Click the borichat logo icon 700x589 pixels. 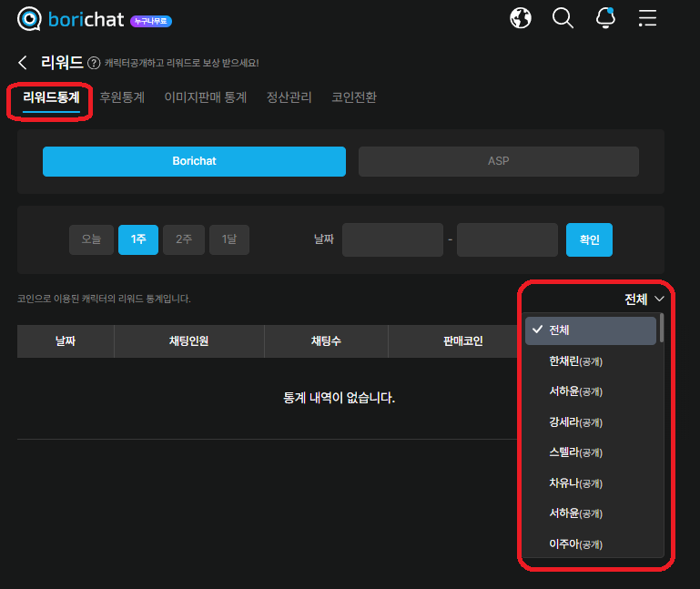(x=30, y=19)
